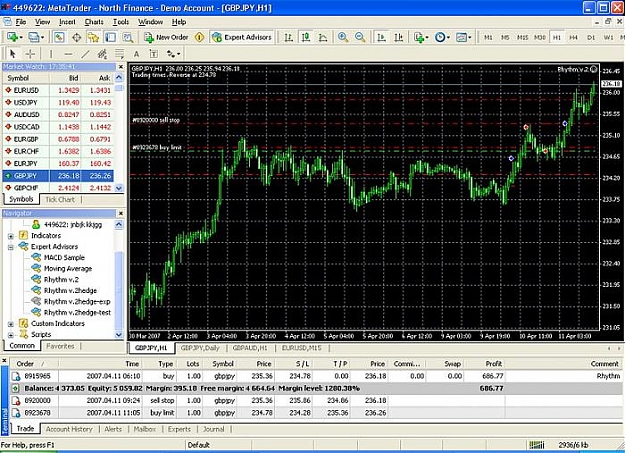Viewport: 625px width, 453px height.
Task: Switch chart to bar chart
Action: 288,37
